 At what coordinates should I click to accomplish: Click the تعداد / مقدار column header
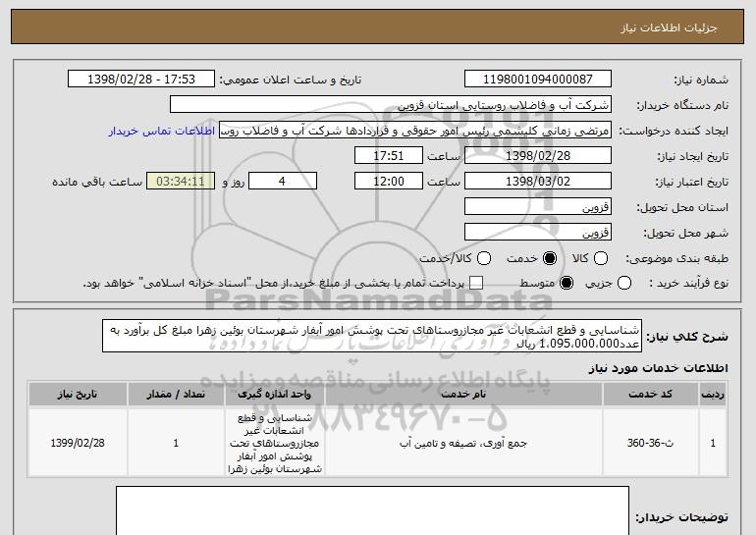point(176,395)
